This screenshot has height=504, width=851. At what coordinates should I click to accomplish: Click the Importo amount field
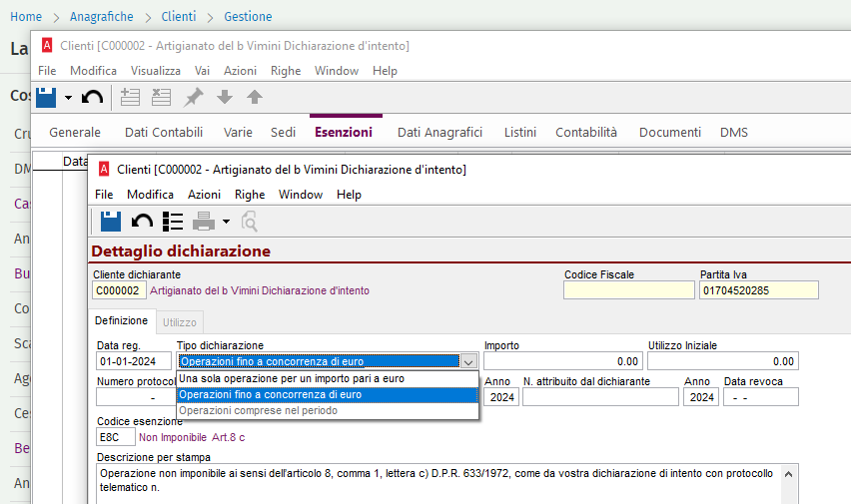tap(563, 361)
